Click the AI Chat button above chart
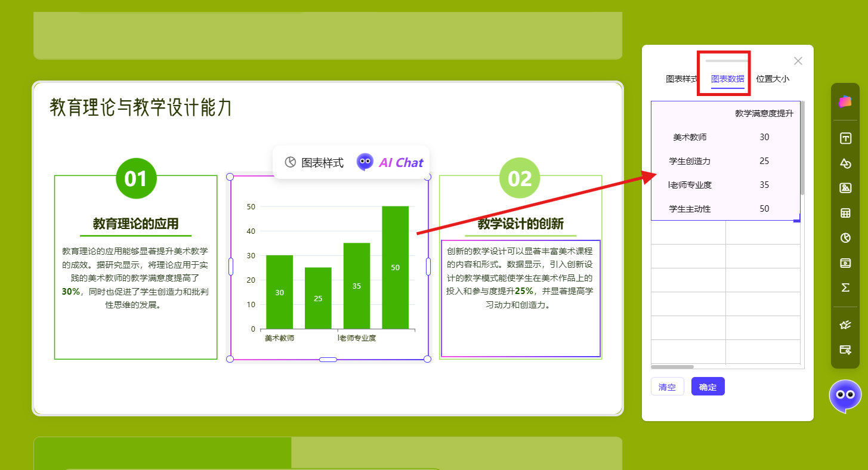The height and width of the screenshot is (470, 868). tap(391, 162)
